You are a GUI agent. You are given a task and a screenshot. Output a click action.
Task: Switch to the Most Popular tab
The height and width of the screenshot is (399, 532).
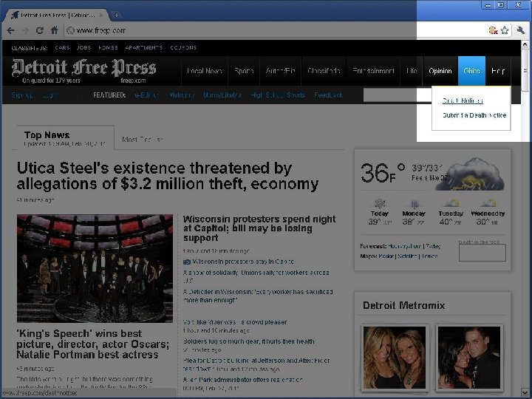pos(143,140)
